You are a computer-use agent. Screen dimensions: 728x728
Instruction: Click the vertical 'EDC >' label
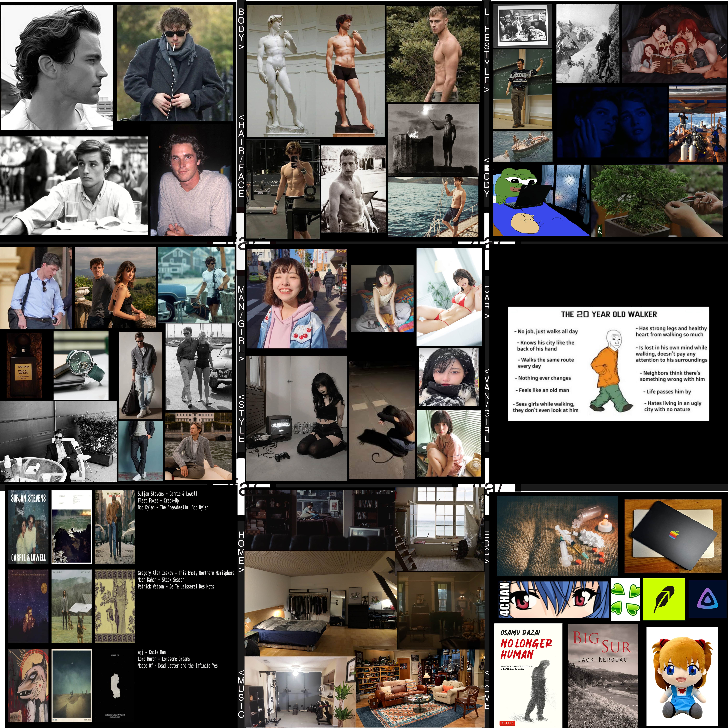coord(487,547)
